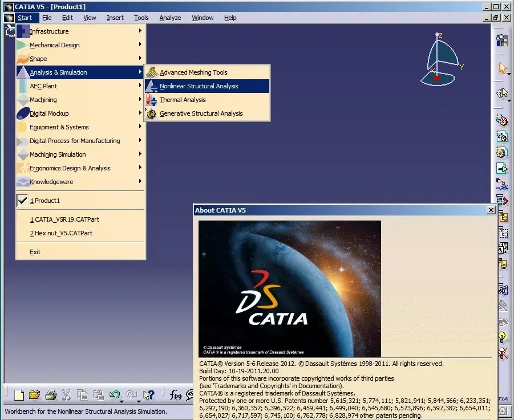Screen dimensions: 514x420
Task: Select Nonlinear Structural Analysis workbench
Action: [207, 86]
